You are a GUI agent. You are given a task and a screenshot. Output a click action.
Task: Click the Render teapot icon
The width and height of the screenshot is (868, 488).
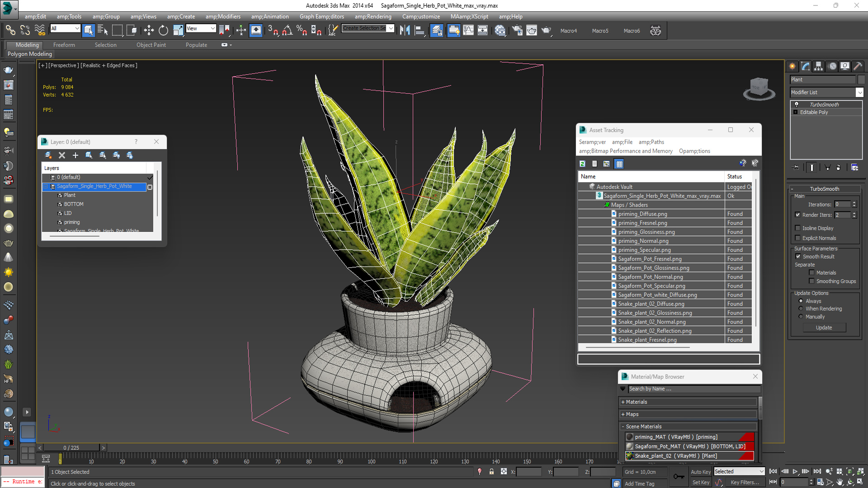click(546, 31)
